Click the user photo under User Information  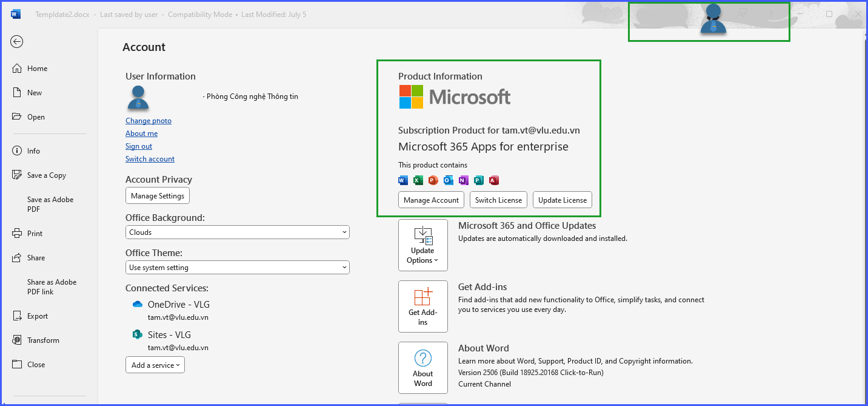[x=138, y=97]
